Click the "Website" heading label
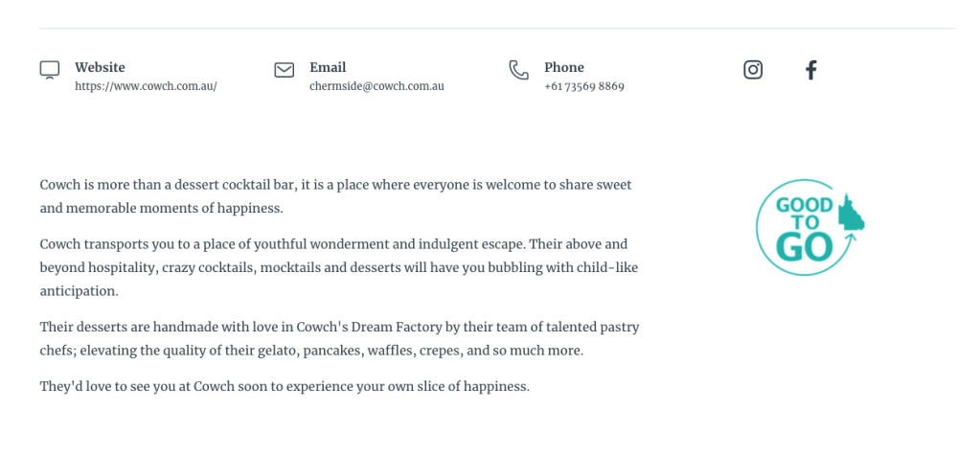Screen dimensions: 980x455 (x=100, y=67)
